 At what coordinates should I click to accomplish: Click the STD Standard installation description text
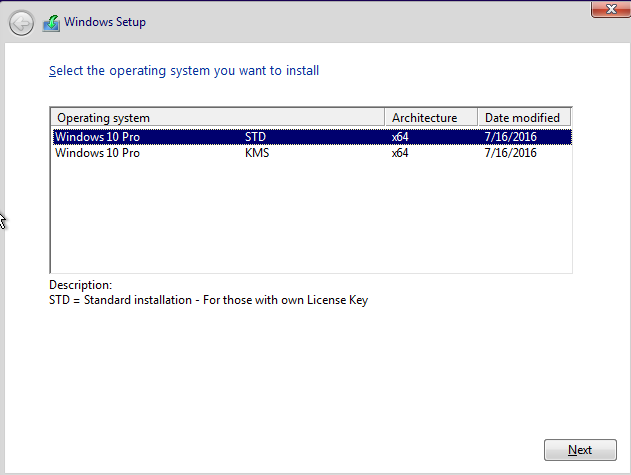208,300
